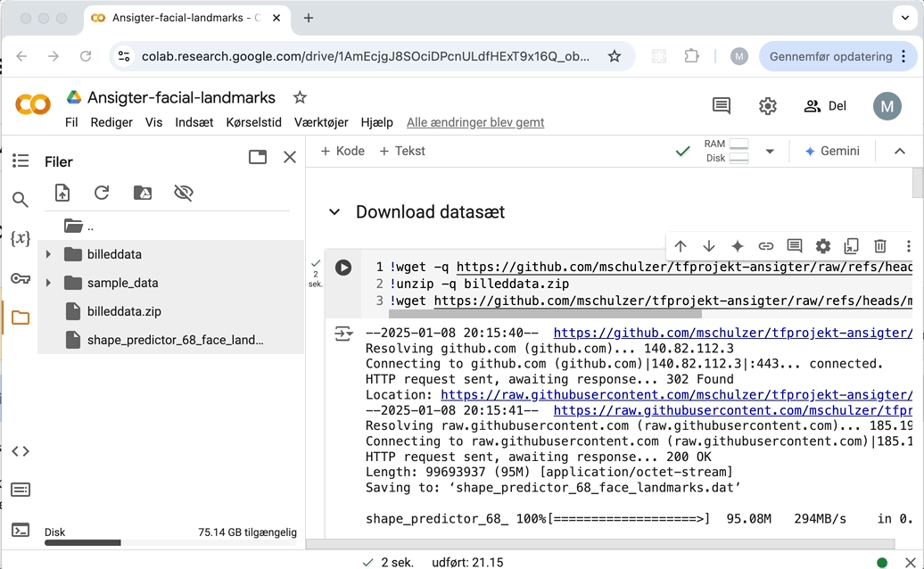Open the Værktøjer menu
Screen dimensions: 924x569
[320, 122]
